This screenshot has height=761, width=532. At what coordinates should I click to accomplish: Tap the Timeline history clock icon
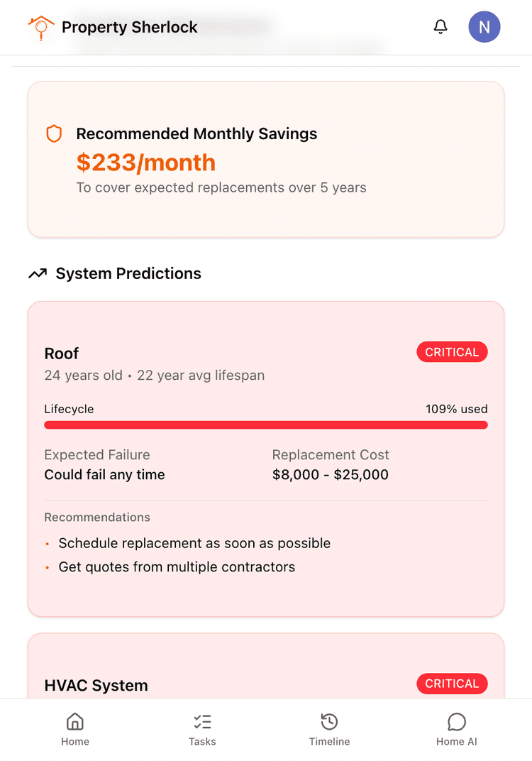329,722
